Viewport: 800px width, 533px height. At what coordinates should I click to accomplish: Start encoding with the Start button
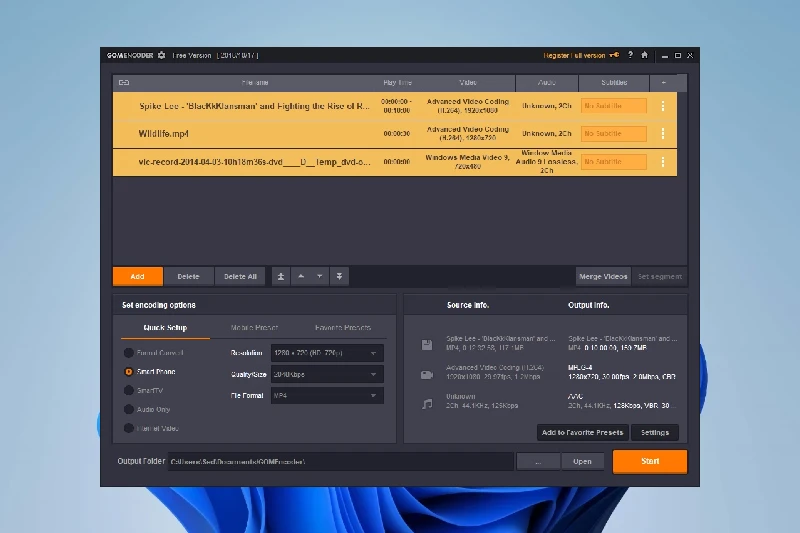[650, 461]
